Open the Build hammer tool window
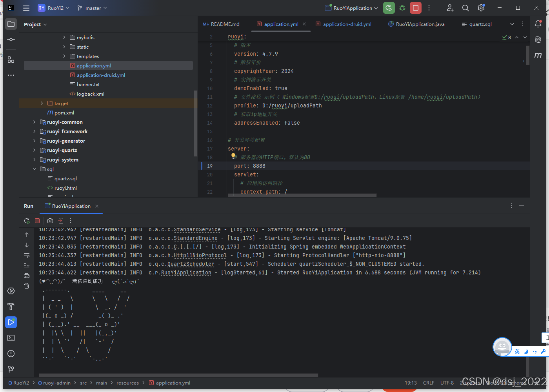The image size is (549, 392). 11,307
